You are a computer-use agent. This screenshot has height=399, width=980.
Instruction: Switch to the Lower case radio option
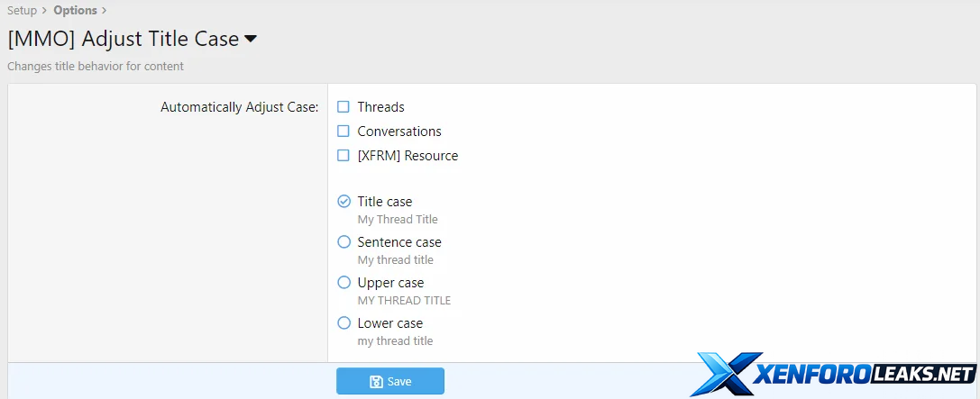click(x=343, y=323)
